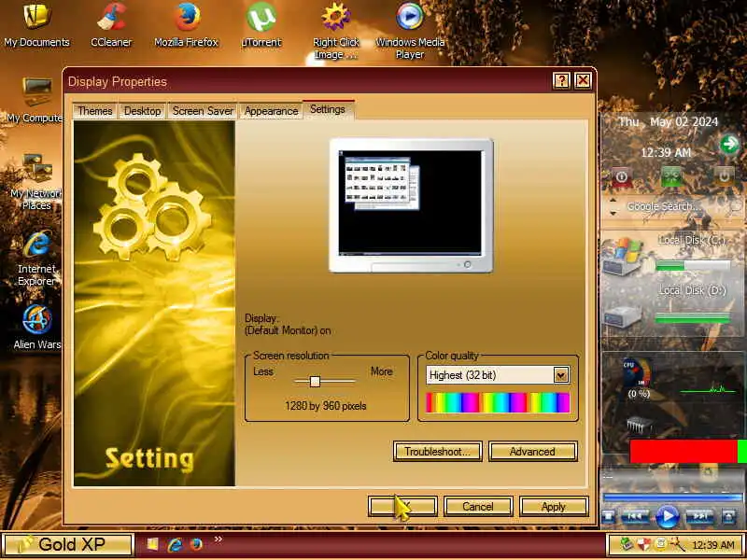Click the media widget next track button
747x560 pixels.
[699, 516]
